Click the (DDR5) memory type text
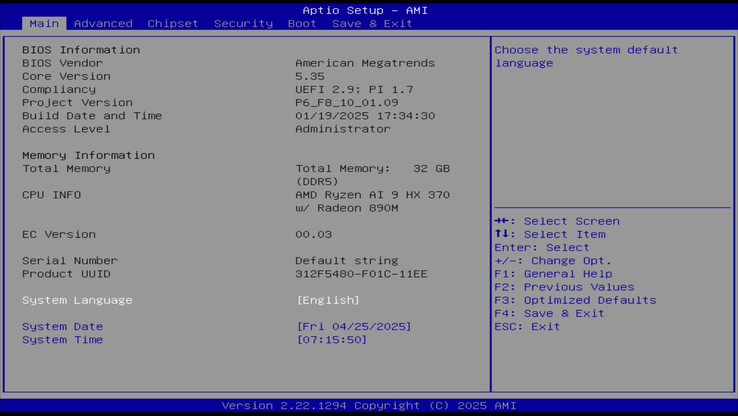Viewport: 738px width, 416px height. pos(317,182)
